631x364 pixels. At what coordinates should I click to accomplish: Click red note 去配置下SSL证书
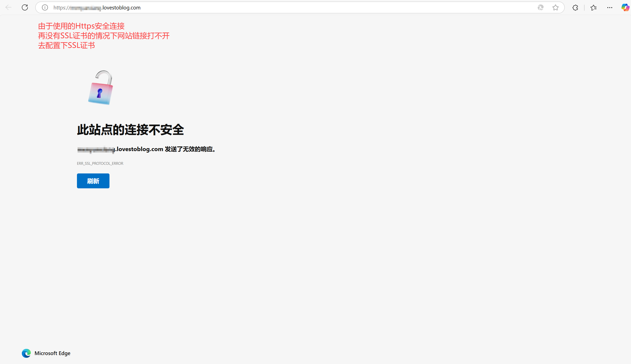[x=66, y=45]
